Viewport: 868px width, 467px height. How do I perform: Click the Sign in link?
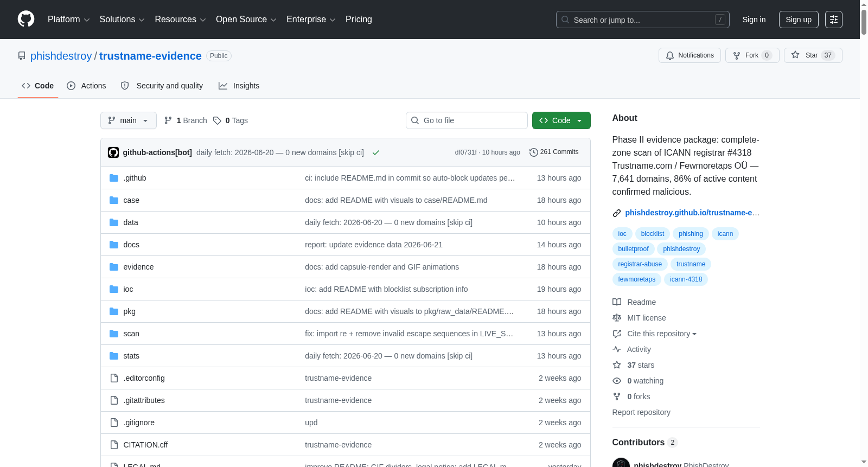pos(754,20)
